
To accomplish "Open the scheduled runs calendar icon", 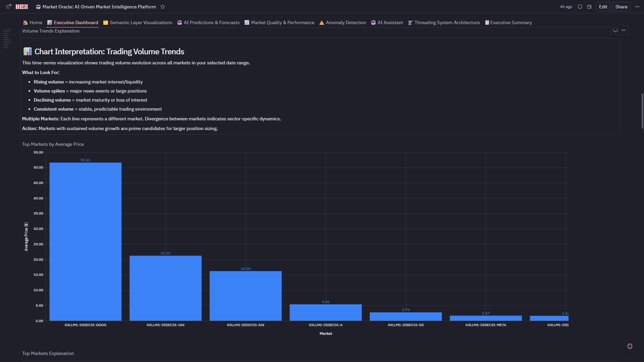I will point(589,7).
